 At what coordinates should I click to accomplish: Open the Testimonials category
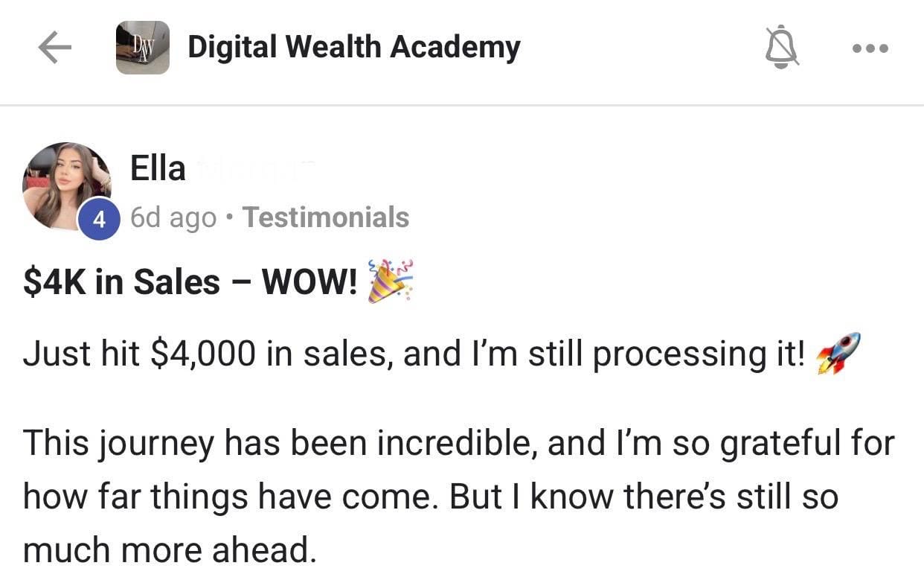[x=326, y=217]
